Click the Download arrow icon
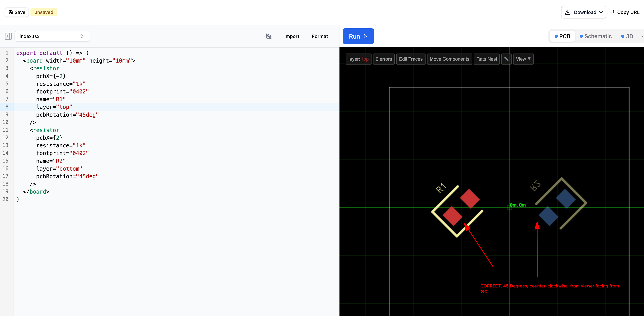Viewport: 644px width, 316px height. (x=568, y=12)
